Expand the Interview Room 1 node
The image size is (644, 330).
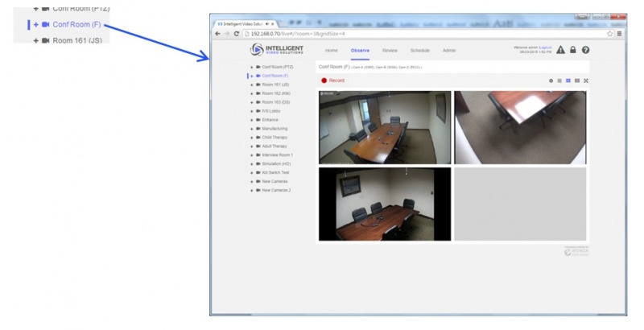(x=252, y=155)
